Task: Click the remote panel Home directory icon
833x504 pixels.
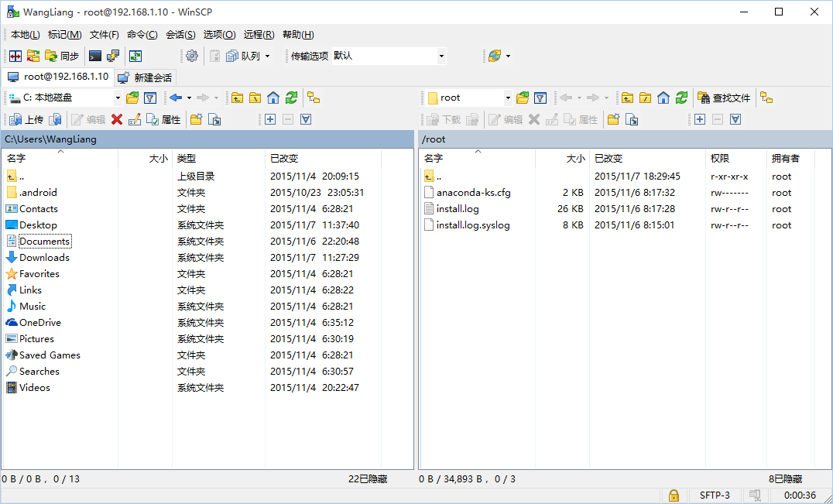Action: click(663, 98)
